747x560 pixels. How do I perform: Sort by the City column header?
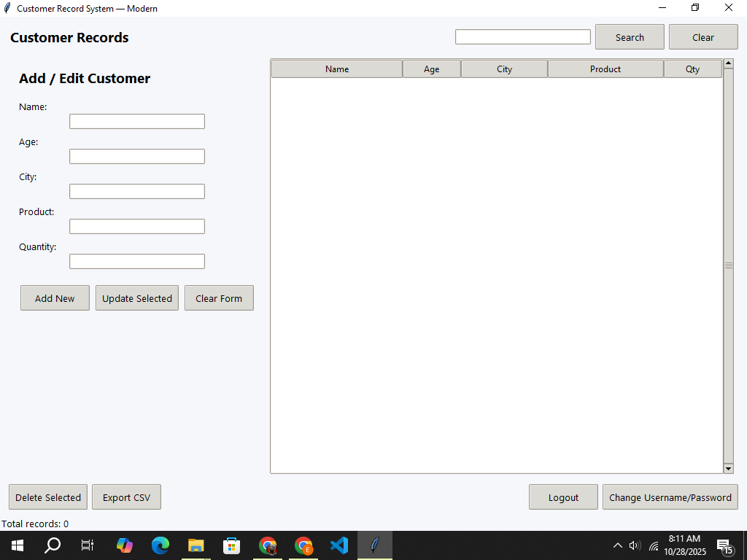click(x=504, y=69)
